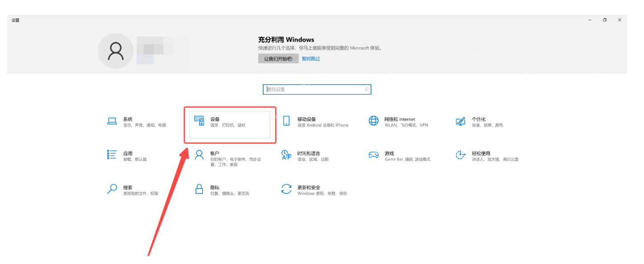The image size is (644, 264).
Task: Open 移动设备 settings title
Action: (307, 119)
